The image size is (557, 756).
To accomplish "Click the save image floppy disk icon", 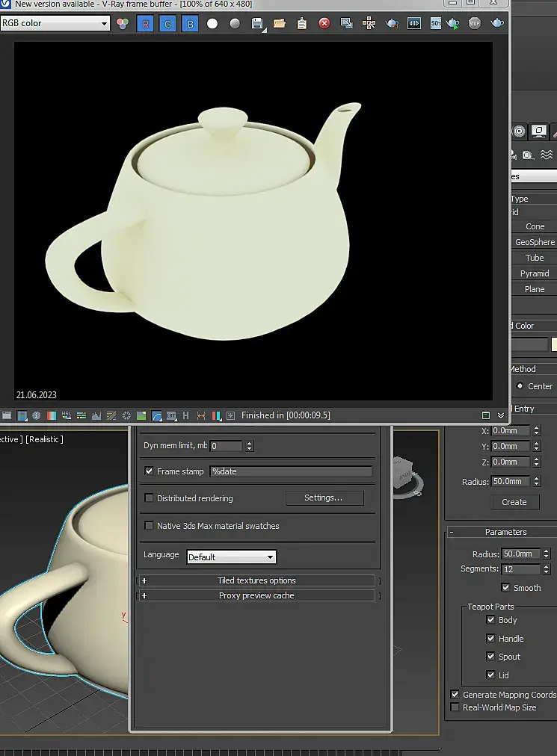I will 257,24.
